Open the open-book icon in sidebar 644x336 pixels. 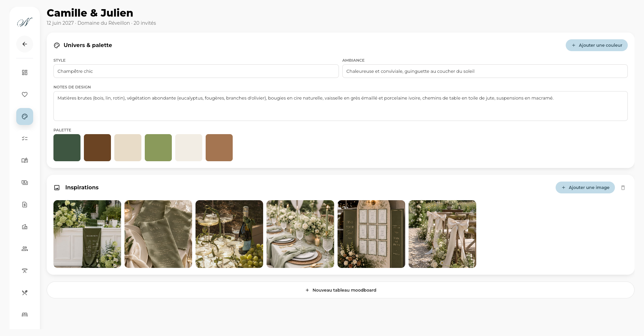pos(25,161)
